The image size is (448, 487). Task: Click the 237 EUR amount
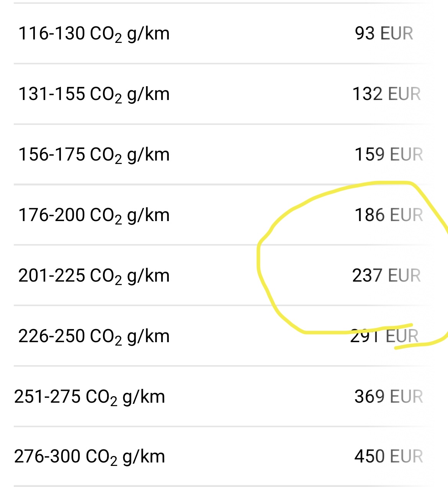386,275
